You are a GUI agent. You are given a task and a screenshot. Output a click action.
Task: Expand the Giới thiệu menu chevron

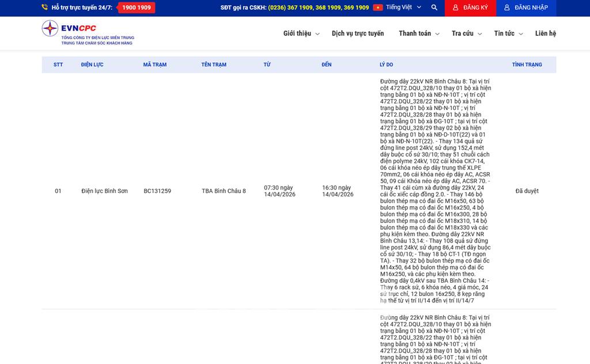[x=317, y=34]
